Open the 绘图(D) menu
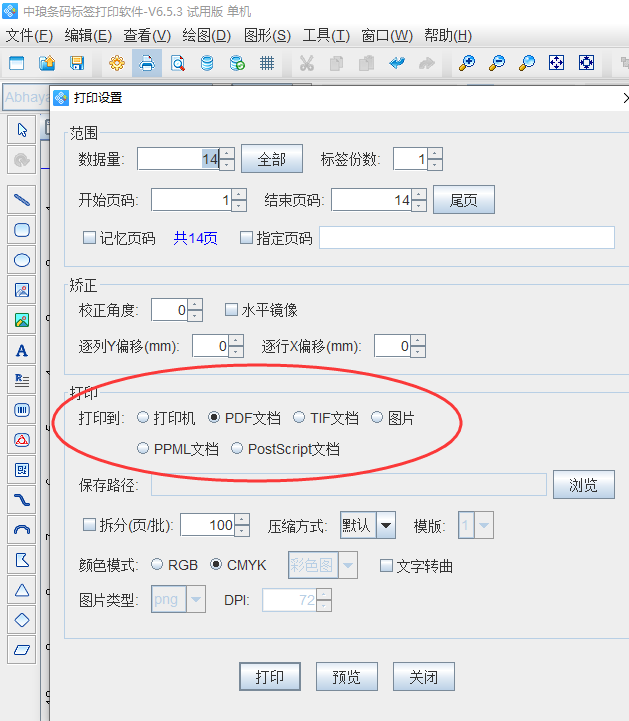The height and width of the screenshot is (721, 629). (207, 36)
